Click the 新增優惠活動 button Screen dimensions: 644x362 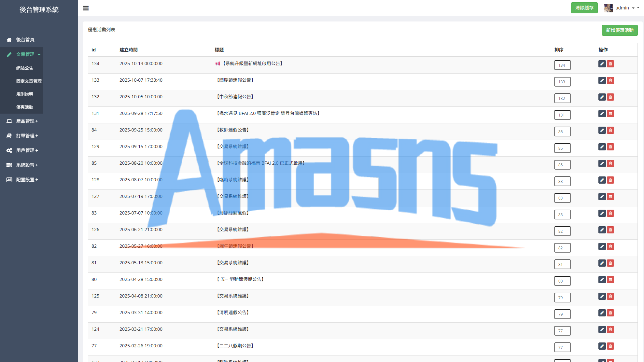click(620, 30)
